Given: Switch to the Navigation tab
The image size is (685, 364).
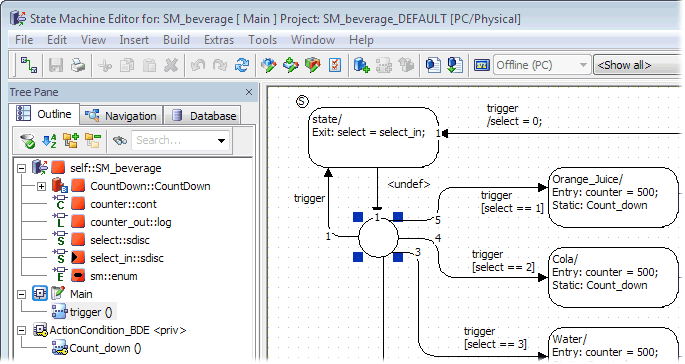Looking at the screenshot, I should (x=121, y=116).
